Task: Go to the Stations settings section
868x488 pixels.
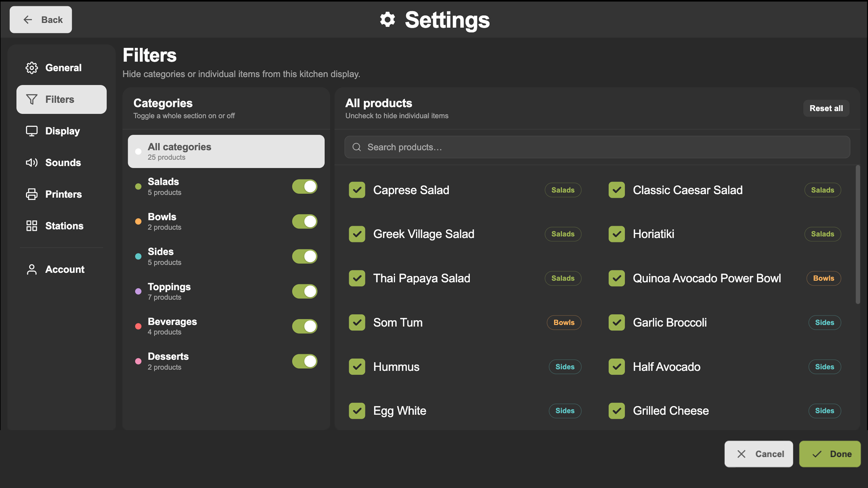Action: point(62,226)
